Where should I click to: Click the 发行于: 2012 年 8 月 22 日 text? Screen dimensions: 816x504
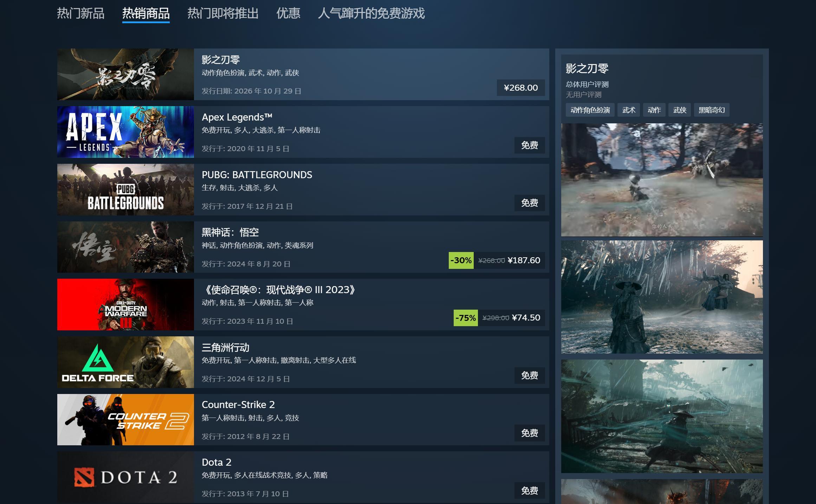246,437
